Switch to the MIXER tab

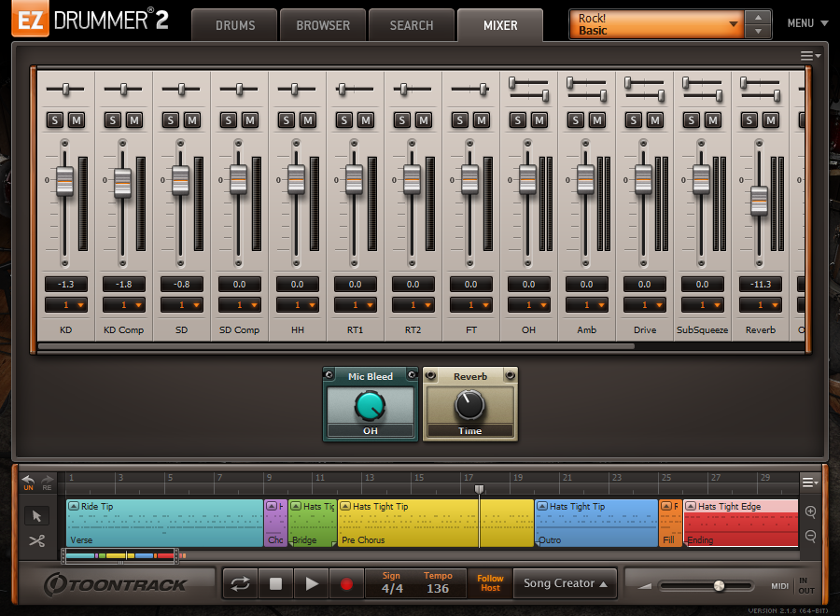[500, 25]
